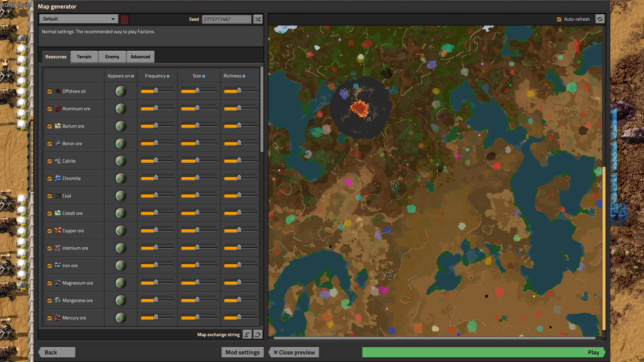
Task: Uncheck the Offshore oil resource checkbox
Action: pyautogui.click(x=49, y=92)
